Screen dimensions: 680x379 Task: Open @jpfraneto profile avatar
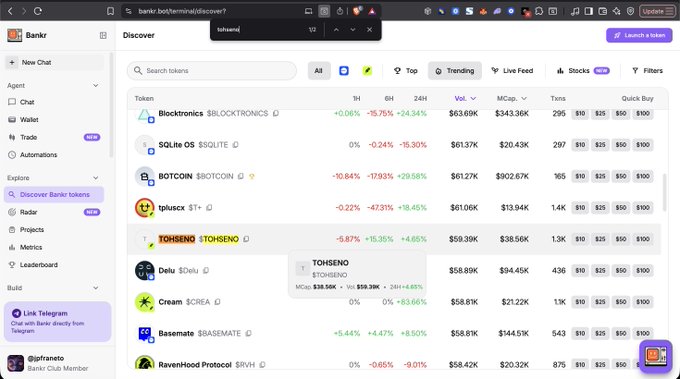(16, 363)
